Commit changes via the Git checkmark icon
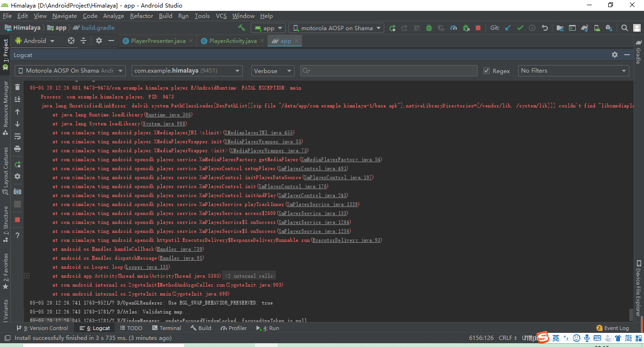Screen dimensions: 644x347 (x=520, y=27)
